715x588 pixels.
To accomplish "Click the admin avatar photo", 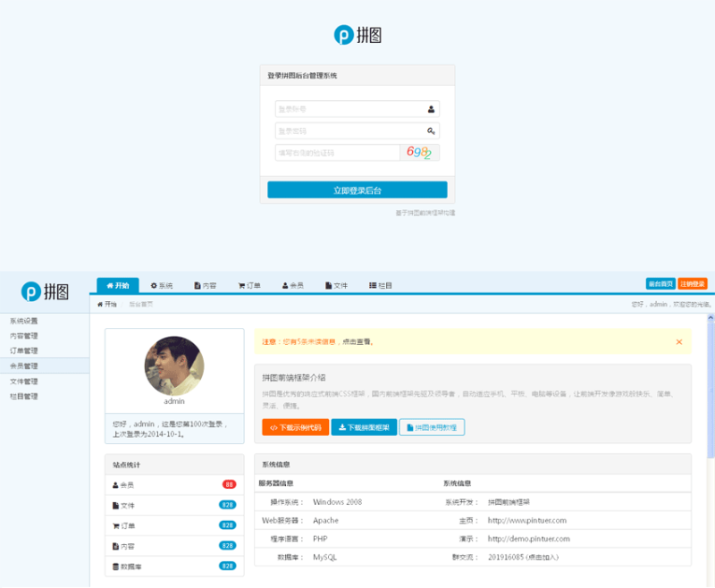I will [173, 368].
